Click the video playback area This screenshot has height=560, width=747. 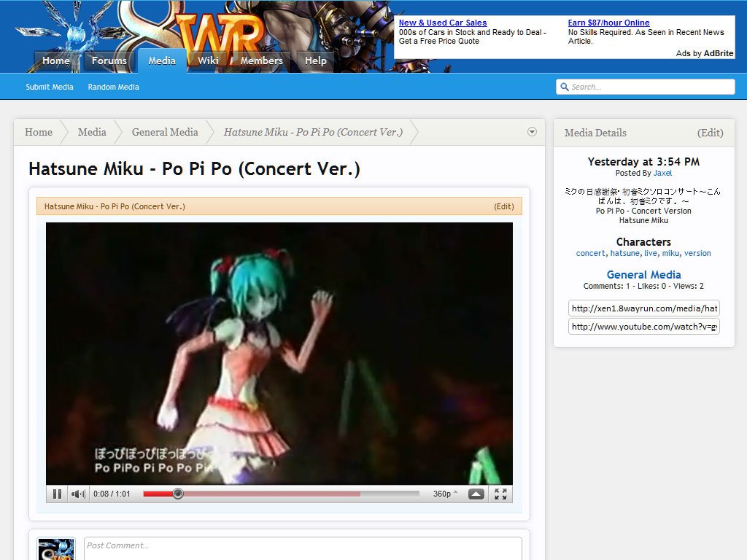[279, 354]
